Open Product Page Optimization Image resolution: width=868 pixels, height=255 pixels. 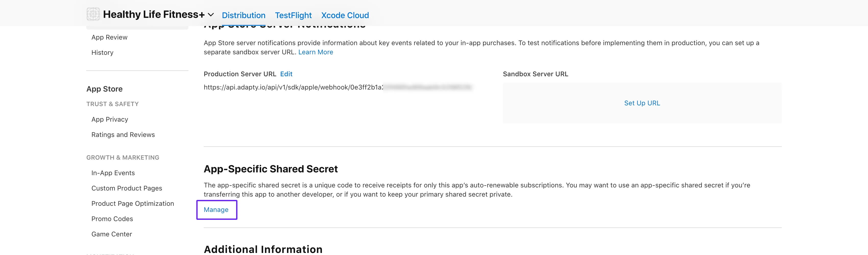pos(132,203)
